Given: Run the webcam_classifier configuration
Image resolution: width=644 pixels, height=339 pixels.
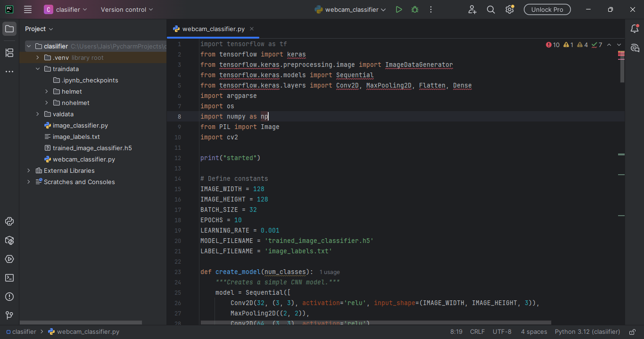Looking at the screenshot, I should [x=399, y=9].
